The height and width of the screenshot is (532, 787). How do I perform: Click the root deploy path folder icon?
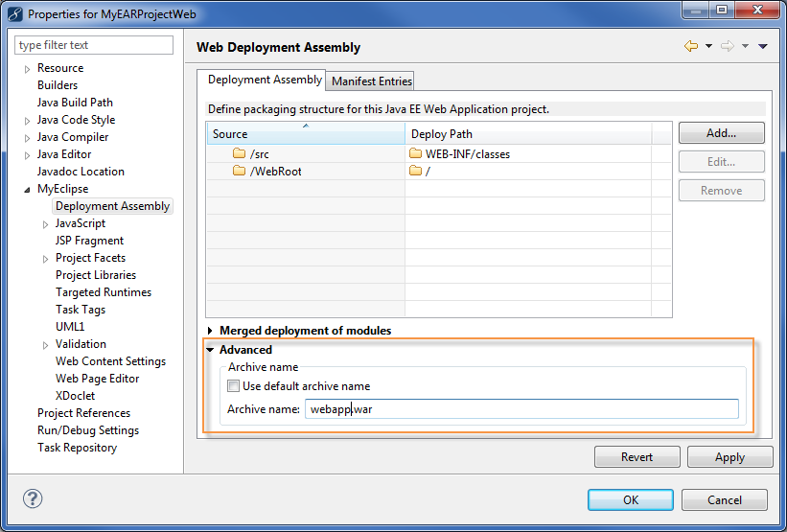point(415,171)
